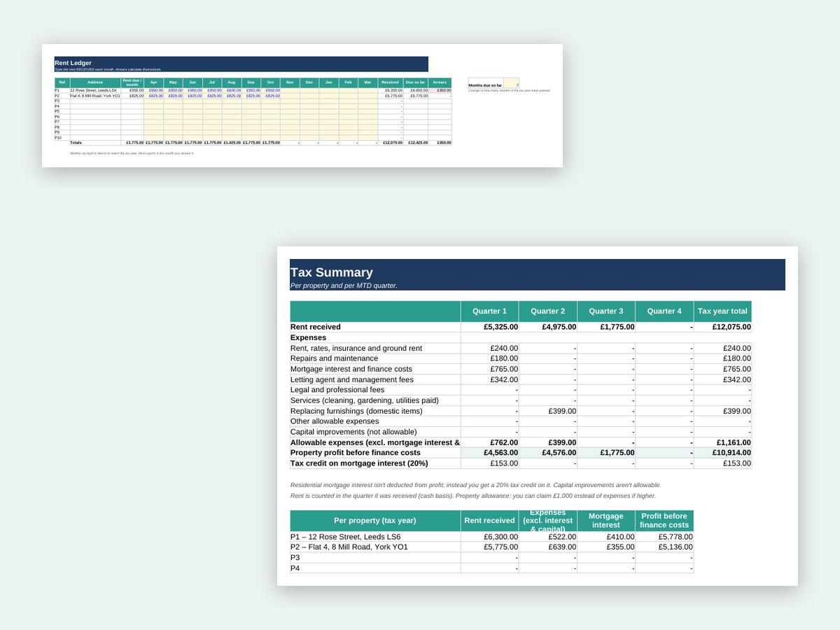Click the Per property (tax year) header
The height and width of the screenshot is (630, 840).
(375, 521)
